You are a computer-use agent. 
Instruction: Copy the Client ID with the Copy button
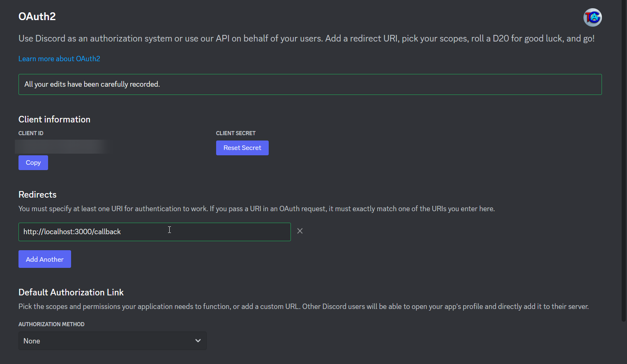click(x=33, y=163)
